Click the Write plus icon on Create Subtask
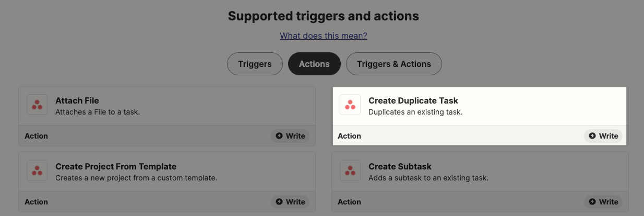The width and height of the screenshot is (644, 216). pos(592,202)
